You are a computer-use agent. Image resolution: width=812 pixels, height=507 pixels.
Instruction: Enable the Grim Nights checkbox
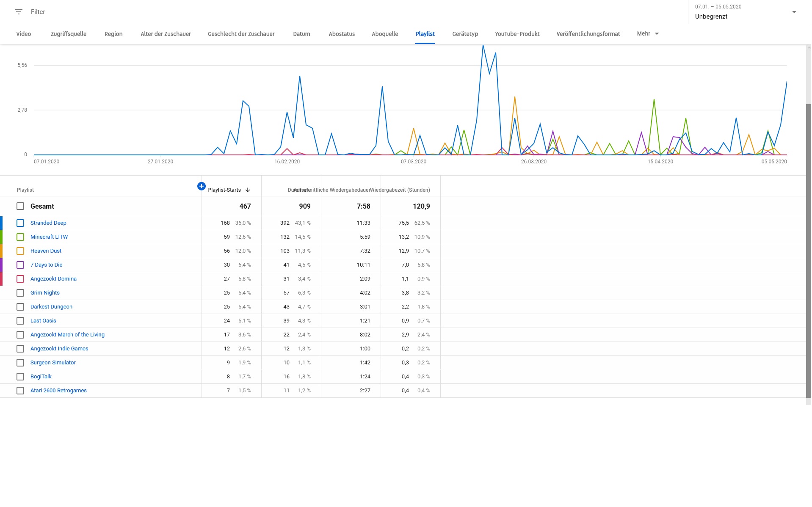click(20, 293)
